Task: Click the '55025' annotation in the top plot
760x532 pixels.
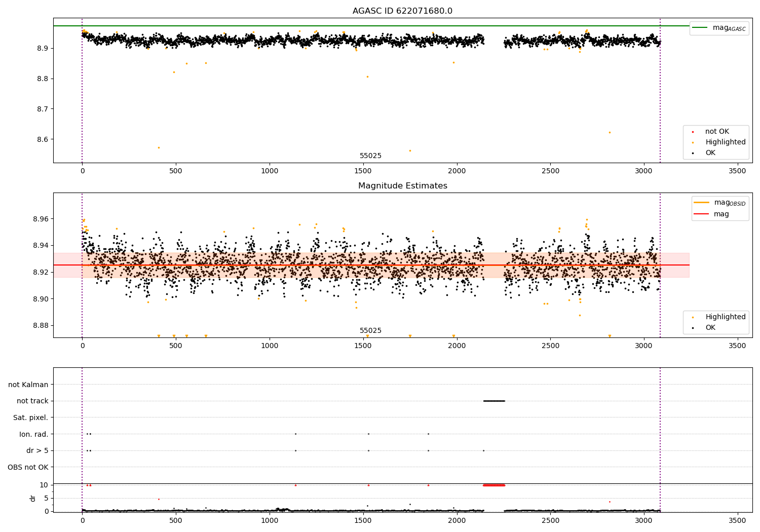Action: [x=370, y=156]
